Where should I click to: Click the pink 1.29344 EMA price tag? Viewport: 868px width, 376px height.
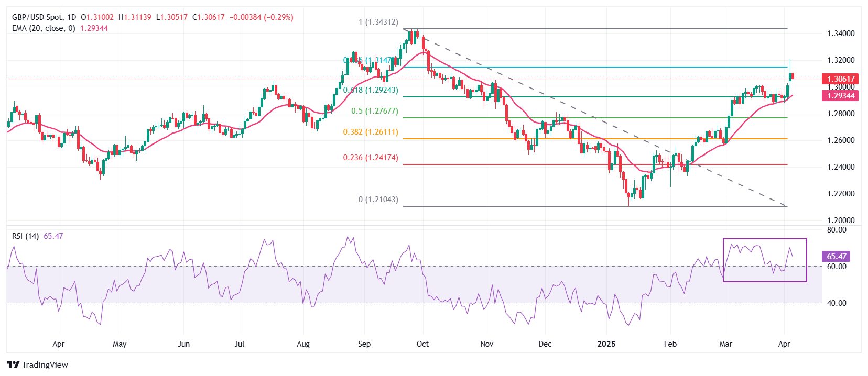840,96
